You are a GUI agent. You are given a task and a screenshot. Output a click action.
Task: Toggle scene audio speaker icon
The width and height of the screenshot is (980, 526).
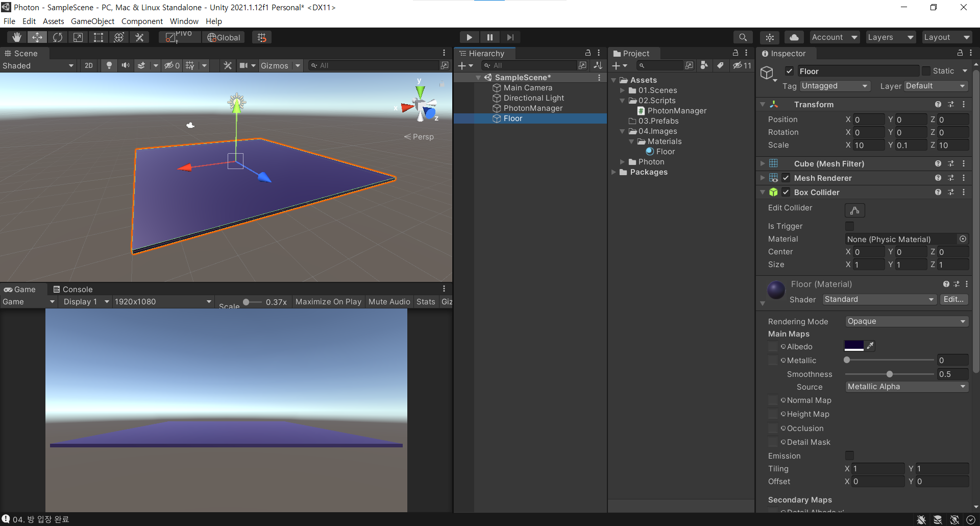coord(125,65)
